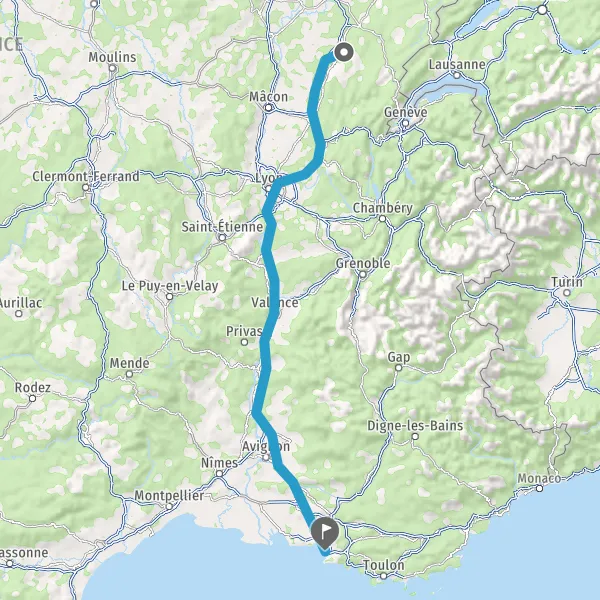Click the Digne-les-Bains label

click(415, 426)
